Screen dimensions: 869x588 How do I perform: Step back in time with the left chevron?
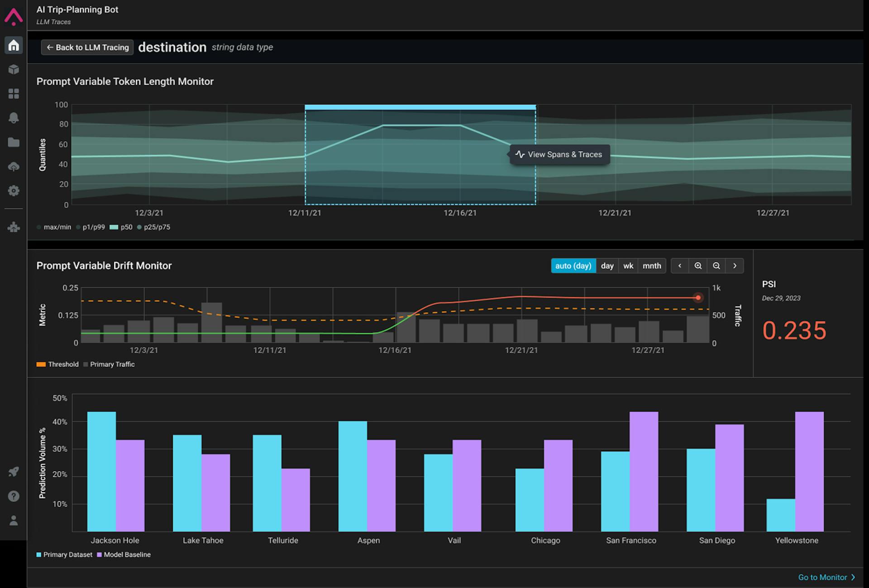click(680, 266)
